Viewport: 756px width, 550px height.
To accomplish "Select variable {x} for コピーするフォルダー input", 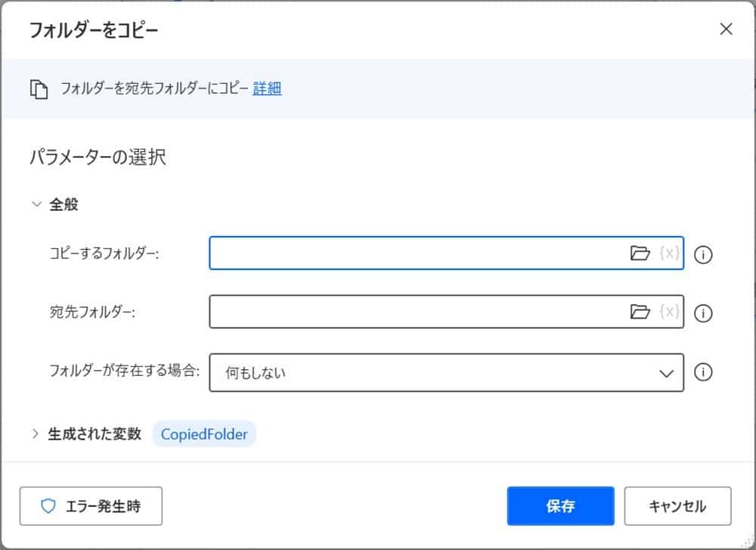I will (668, 253).
